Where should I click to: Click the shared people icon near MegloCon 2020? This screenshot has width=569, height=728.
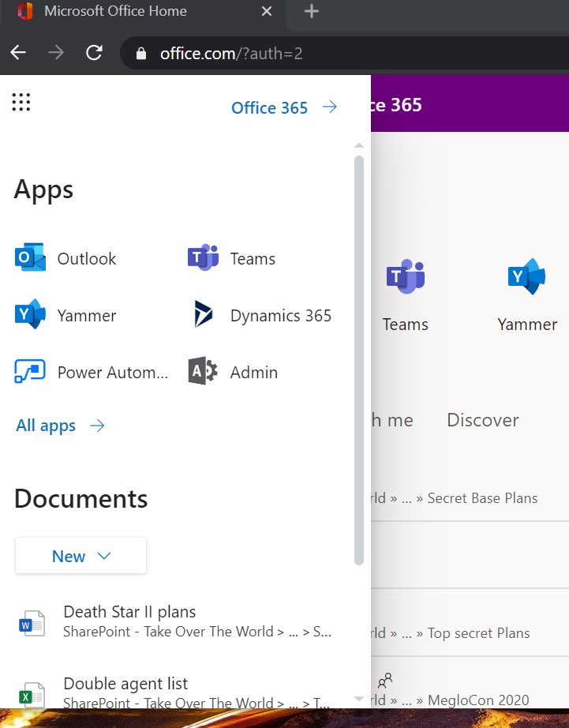[385, 680]
